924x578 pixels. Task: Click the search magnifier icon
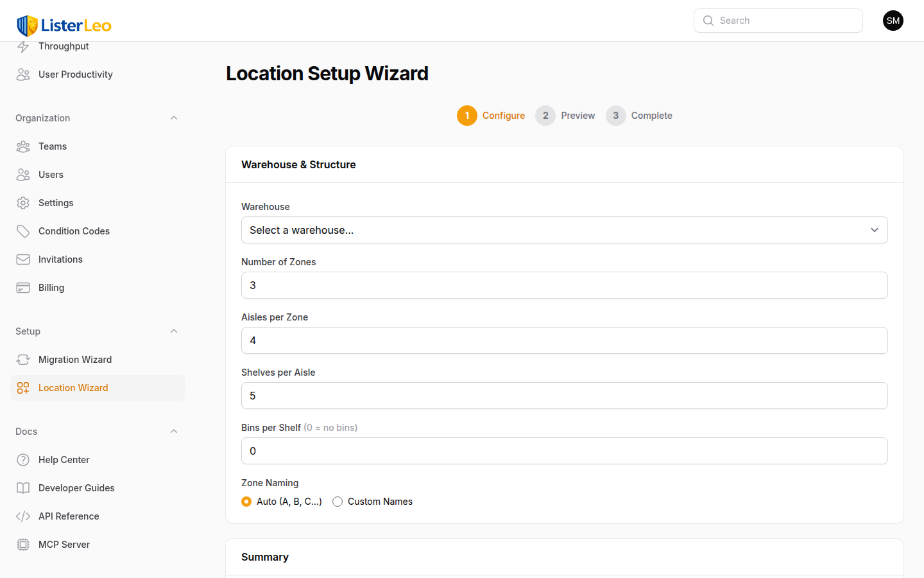click(x=708, y=21)
